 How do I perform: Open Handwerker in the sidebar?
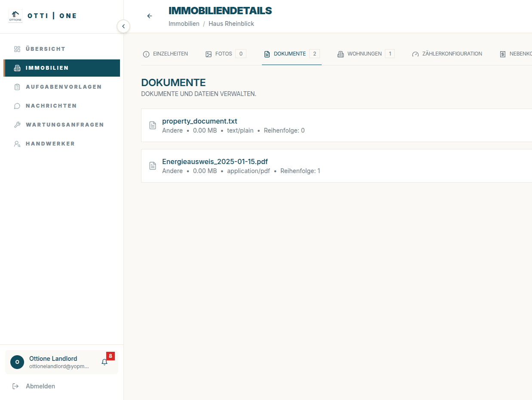click(50, 144)
